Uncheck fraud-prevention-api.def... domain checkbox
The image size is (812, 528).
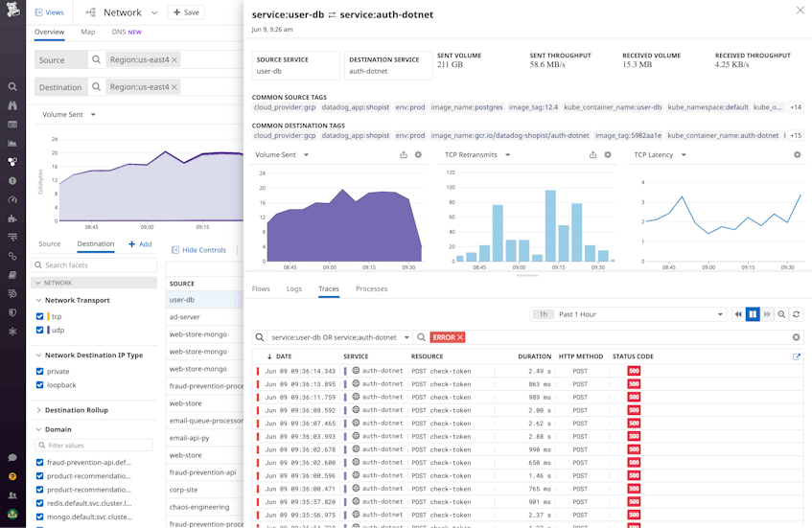pos(40,462)
